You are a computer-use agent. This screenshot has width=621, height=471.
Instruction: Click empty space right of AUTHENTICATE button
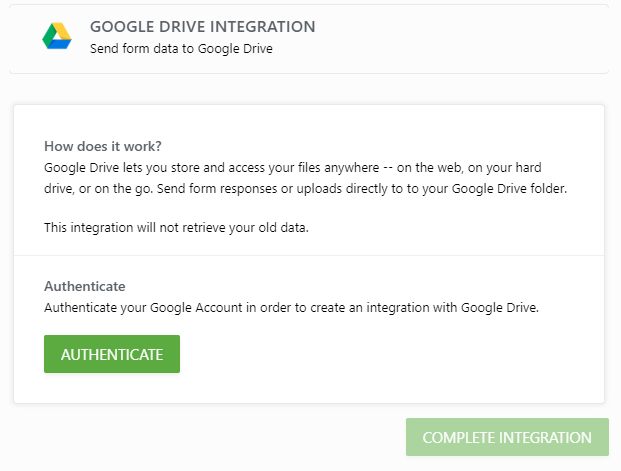pos(390,354)
